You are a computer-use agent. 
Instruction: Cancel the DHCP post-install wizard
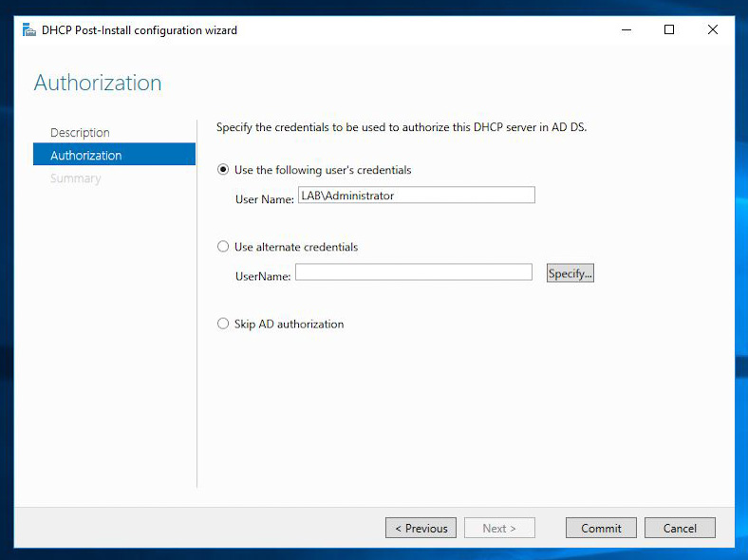(x=680, y=528)
